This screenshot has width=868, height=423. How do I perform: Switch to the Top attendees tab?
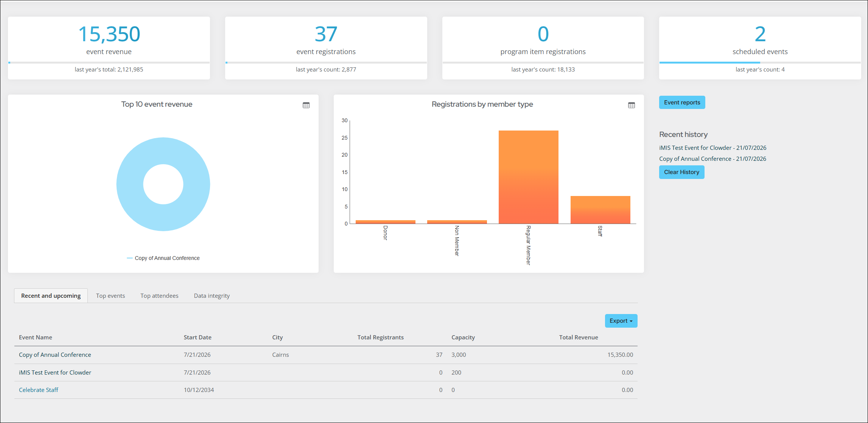(x=159, y=296)
